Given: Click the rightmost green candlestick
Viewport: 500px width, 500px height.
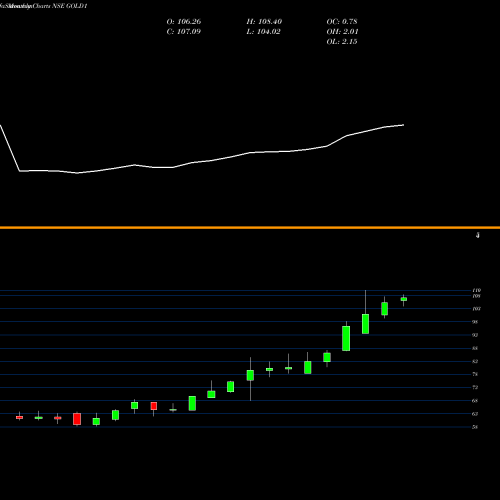Looking at the screenshot, I should point(404,299).
